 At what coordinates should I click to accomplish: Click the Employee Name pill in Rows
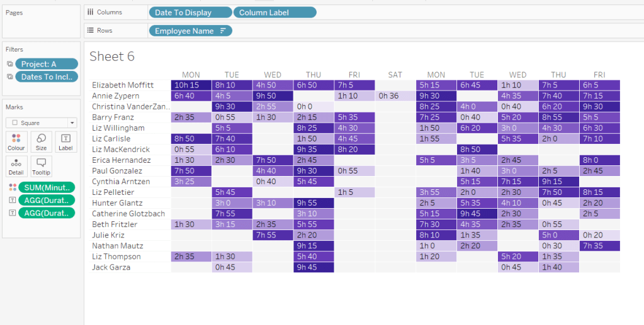click(184, 31)
